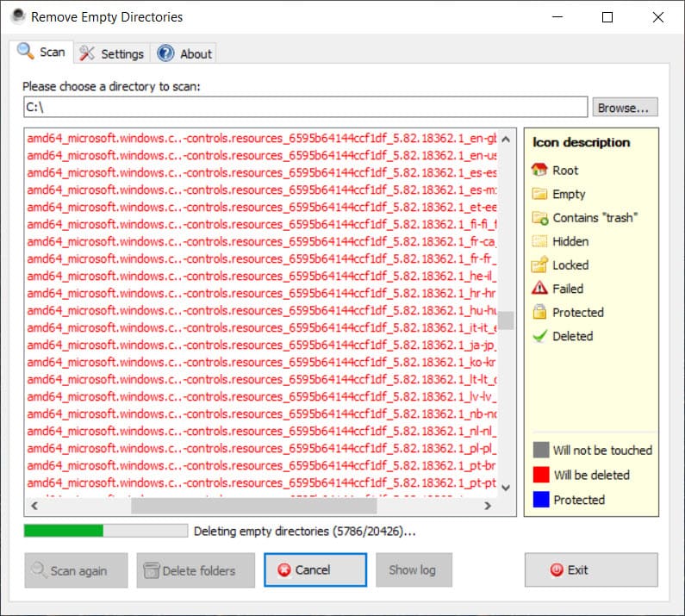Select the Scan tab
This screenshot has width=685, height=616.
point(42,53)
